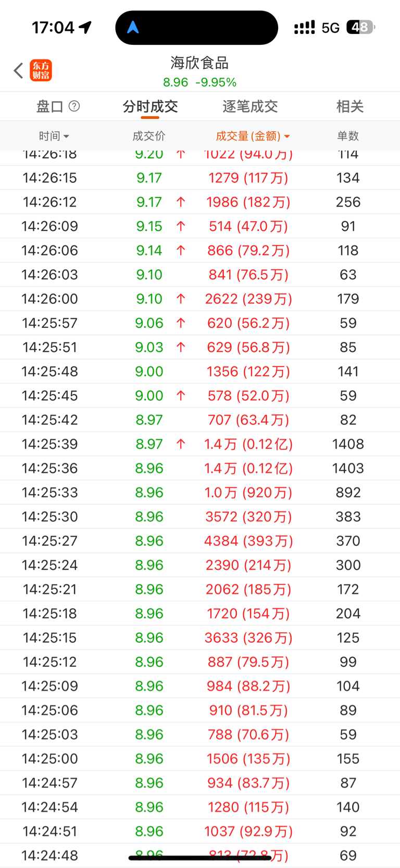400x868 pixels.
Task: Tap the red up arrow on 14:25:39 row
Action: (x=181, y=444)
